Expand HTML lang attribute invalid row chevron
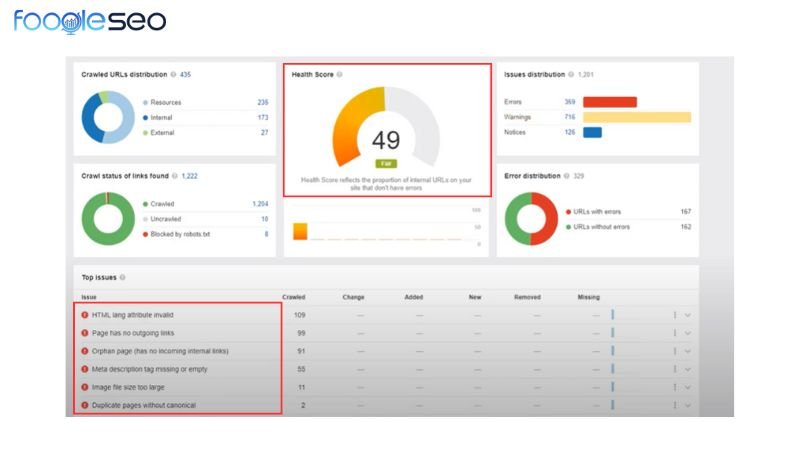The width and height of the screenshot is (800, 450). (688, 315)
